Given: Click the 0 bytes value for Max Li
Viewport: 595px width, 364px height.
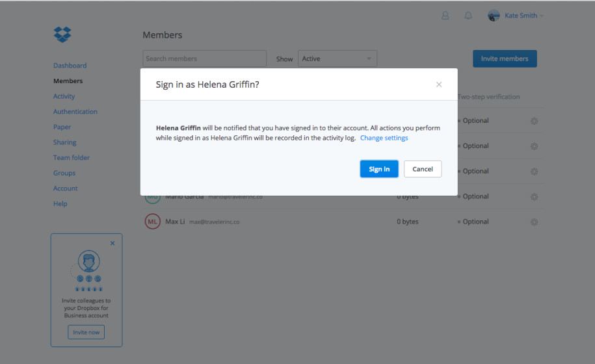Looking at the screenshot, I should click(x=408, y=222).
